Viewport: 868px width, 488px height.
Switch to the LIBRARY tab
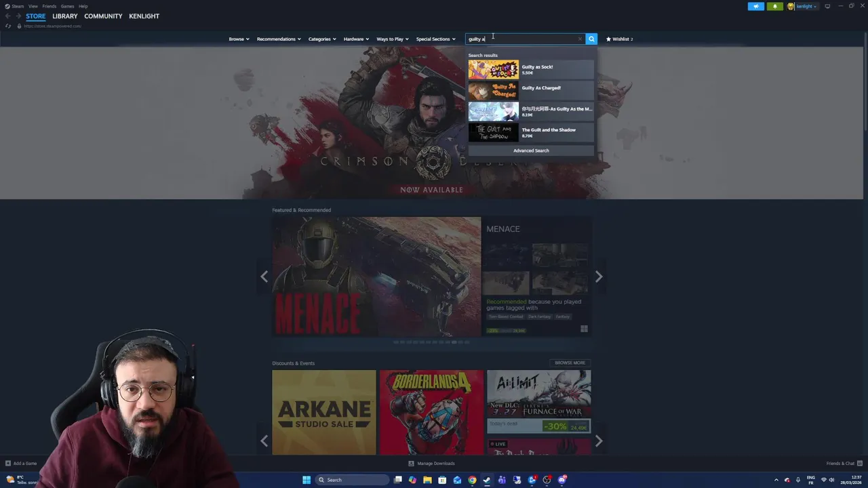click(x=65, y=16)
